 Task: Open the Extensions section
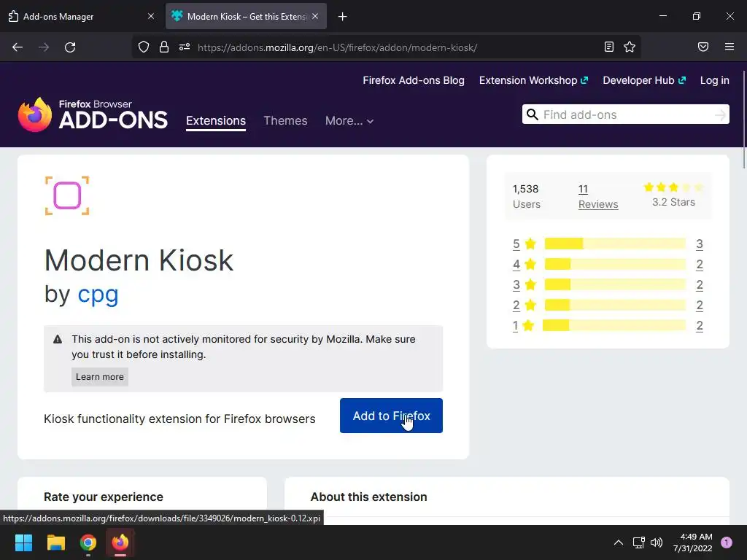(216, 120)
